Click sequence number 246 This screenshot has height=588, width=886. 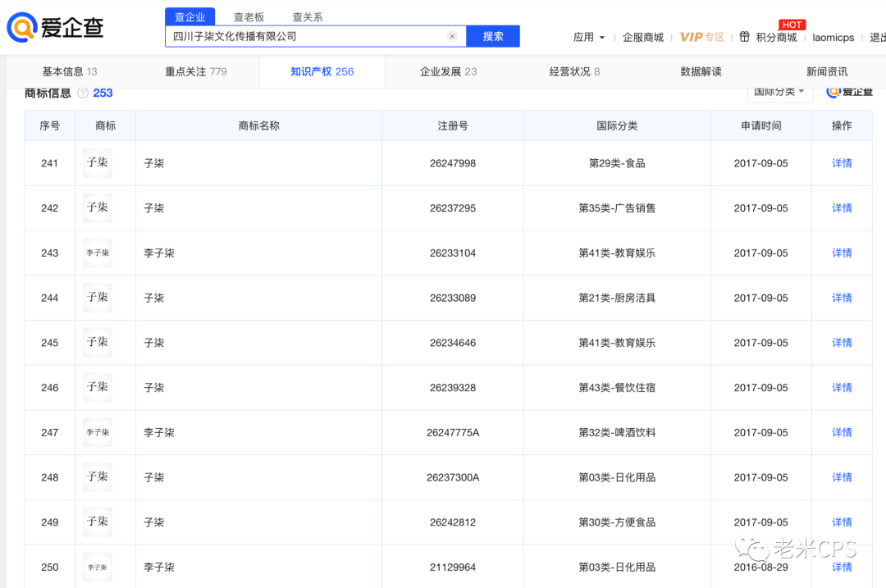coord(50,387)
